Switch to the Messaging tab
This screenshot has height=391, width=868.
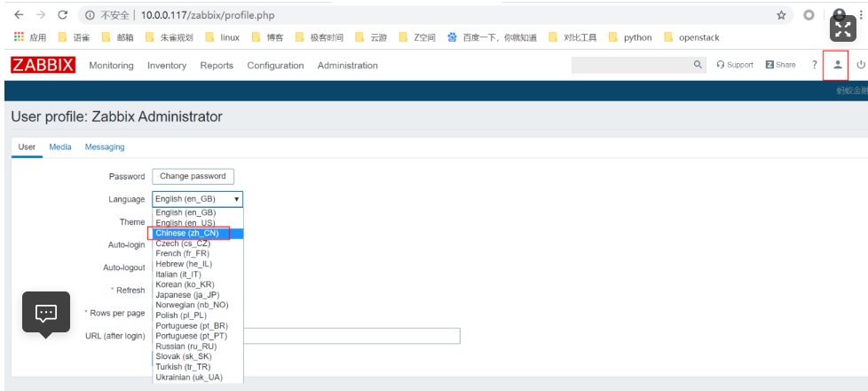(x=105, y=147)
